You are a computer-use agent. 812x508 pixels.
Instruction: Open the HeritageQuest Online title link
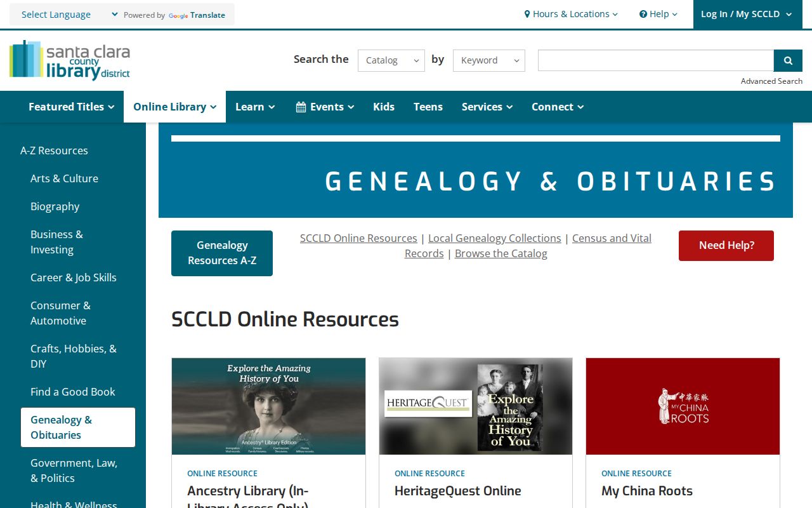click(458, 491)
